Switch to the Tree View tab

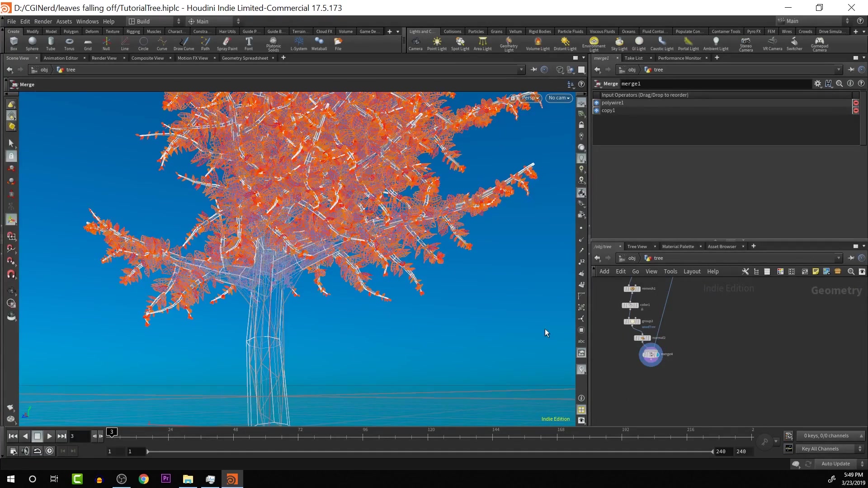[637, 246]
